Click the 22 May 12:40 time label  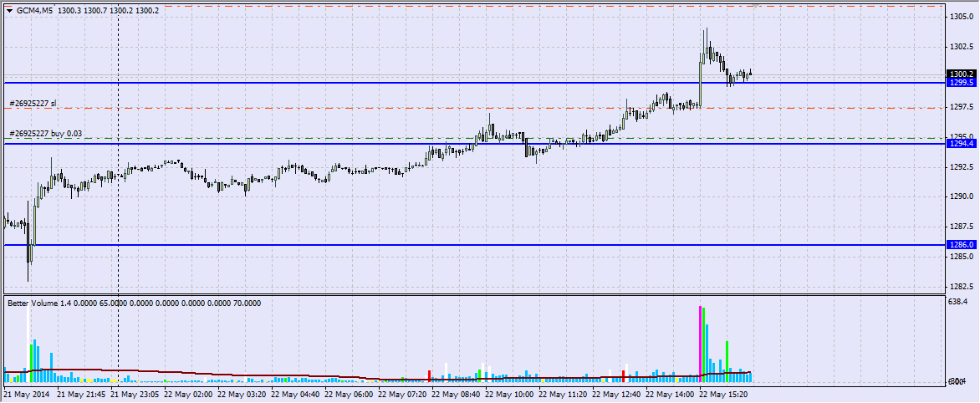pyautogui.click(x=618, y=395)
